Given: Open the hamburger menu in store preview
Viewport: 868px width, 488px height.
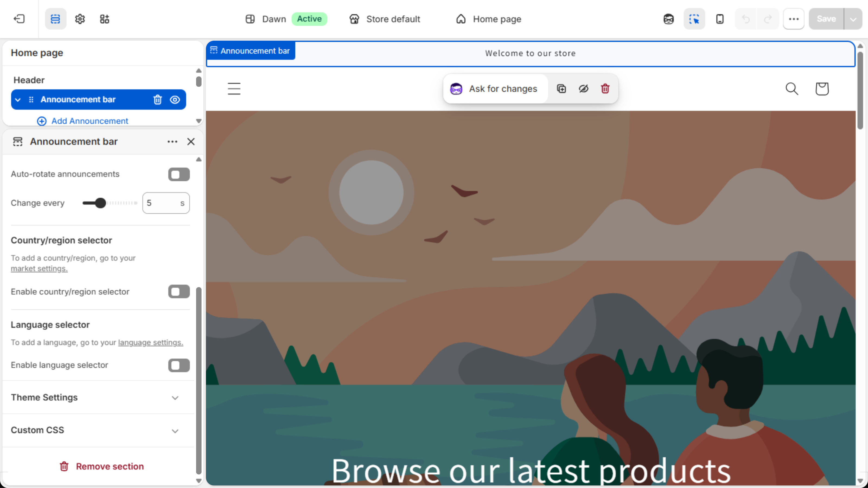Looking at the screenshot, I should [234, 89].
